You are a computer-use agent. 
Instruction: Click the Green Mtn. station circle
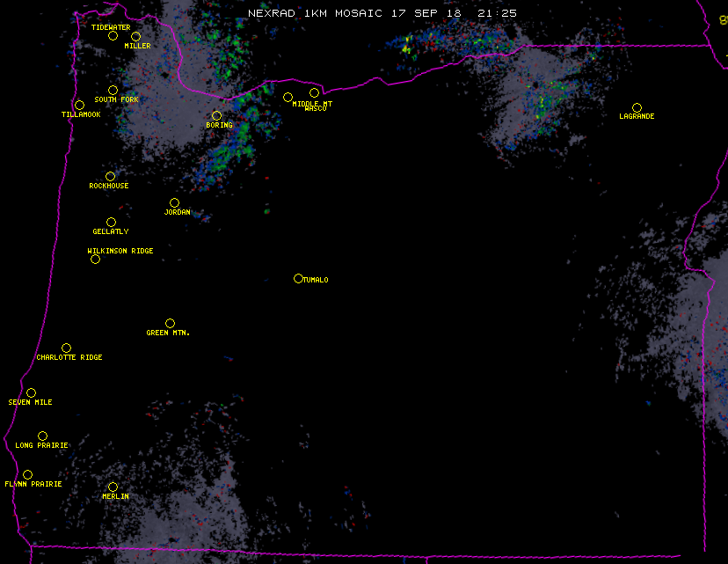point(170,324)
